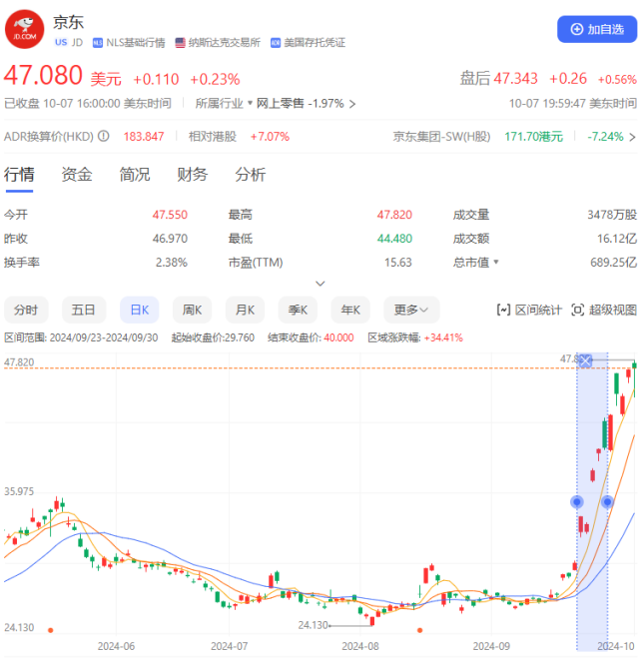644x660 pixels.
Task: Click the 盘后 47.343 after-hours price
Action: [x=515, y=78]
